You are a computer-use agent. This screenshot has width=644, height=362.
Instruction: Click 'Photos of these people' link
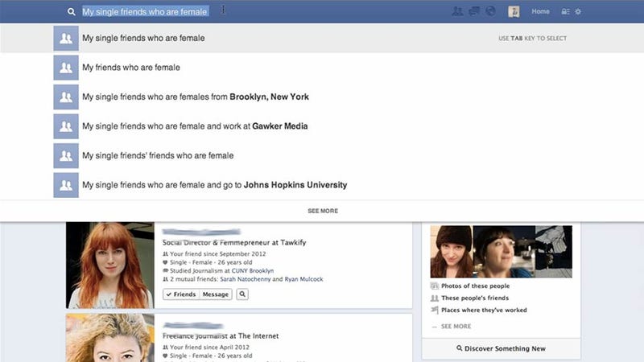point(475,286)
